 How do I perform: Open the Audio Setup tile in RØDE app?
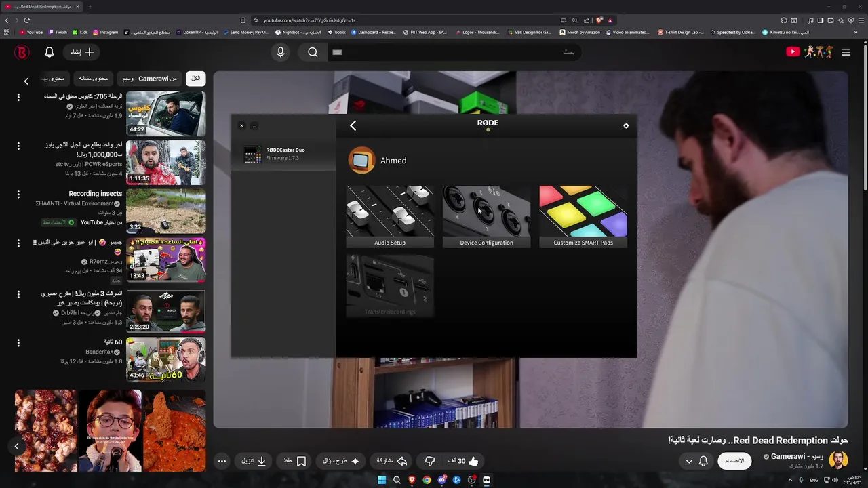click(x=390, y=217)
